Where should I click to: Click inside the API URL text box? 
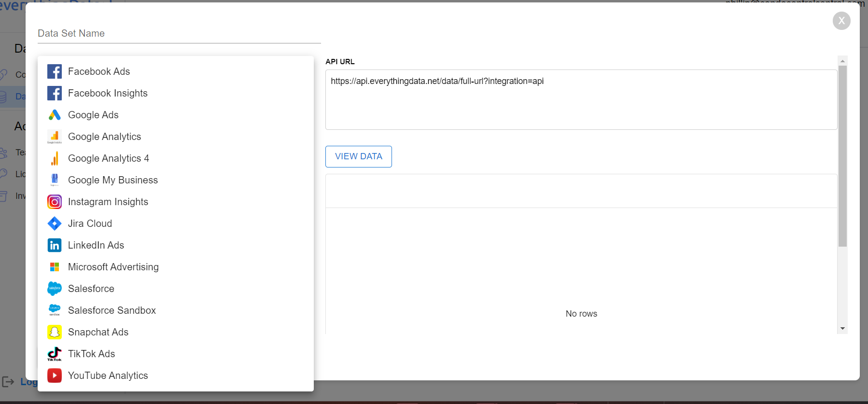coord(581,99)
